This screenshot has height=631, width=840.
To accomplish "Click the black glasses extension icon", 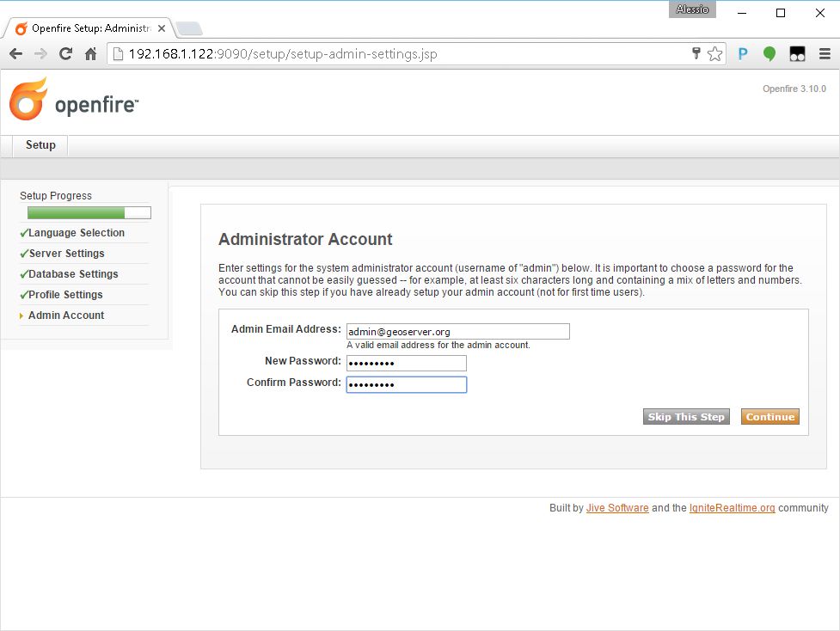I will click(x=797, y=54).
